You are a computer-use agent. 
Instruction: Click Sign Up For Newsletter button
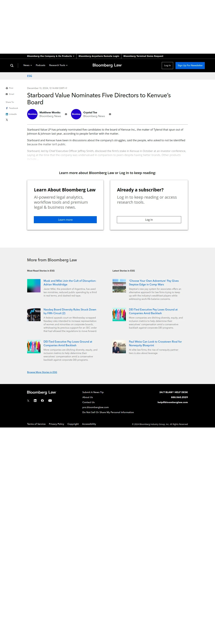click(x=190, y=66)
